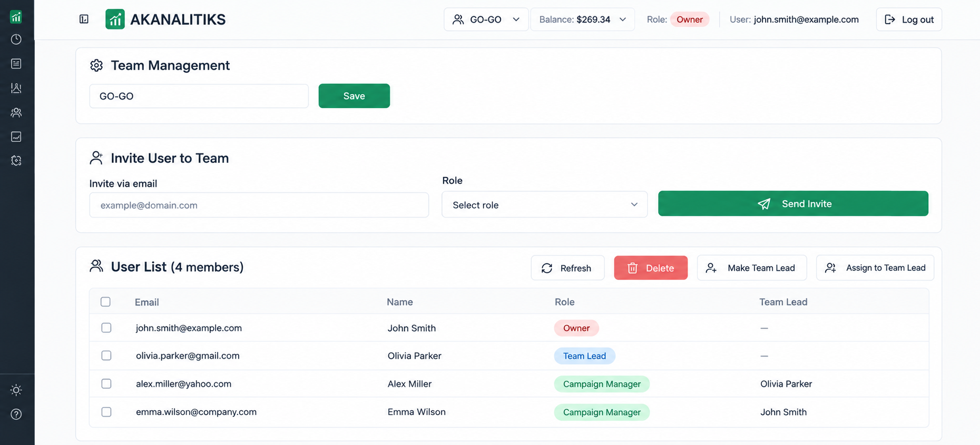This screenshot has width=980, height=445.
Task: Click the Email column header
Action: point(146,302)
